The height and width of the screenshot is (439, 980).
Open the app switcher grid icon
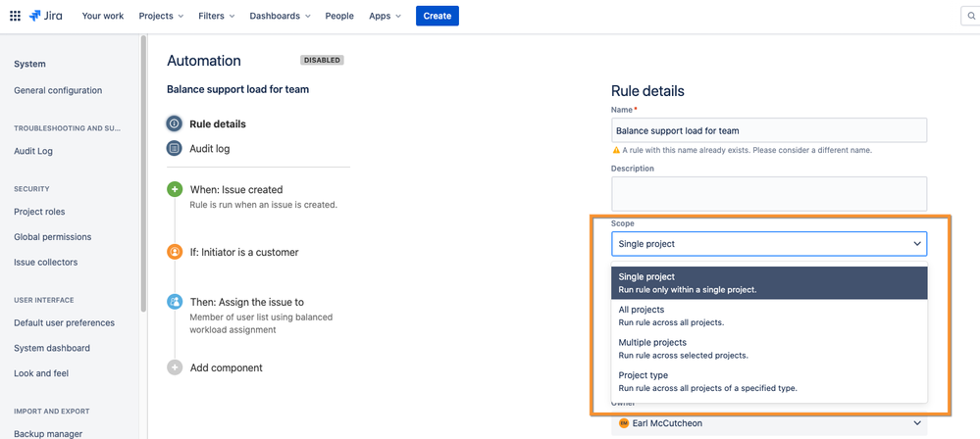[15, 16]
